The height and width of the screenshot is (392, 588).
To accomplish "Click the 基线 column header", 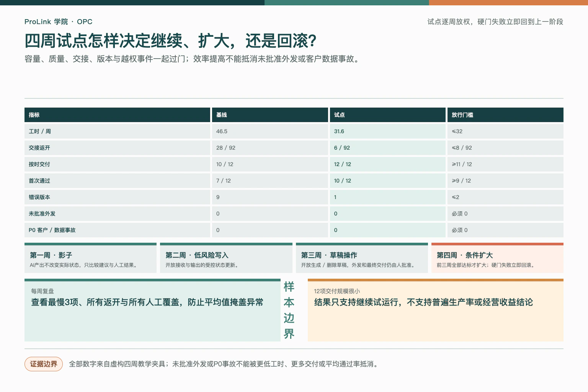I will coord(270,115).
